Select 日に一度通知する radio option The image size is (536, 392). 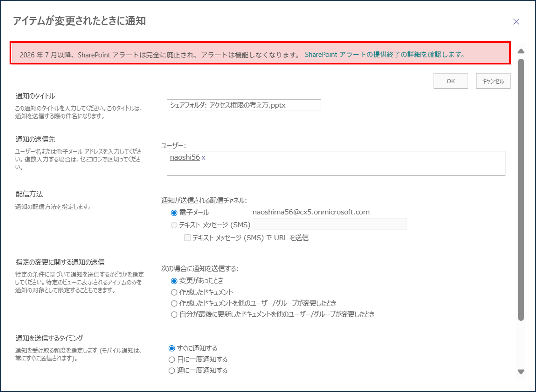[172, 359]
